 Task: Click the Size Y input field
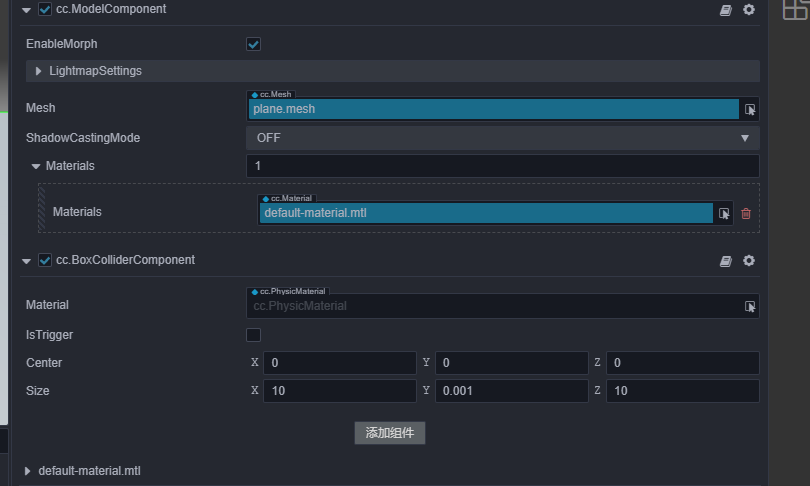[510, 391]
